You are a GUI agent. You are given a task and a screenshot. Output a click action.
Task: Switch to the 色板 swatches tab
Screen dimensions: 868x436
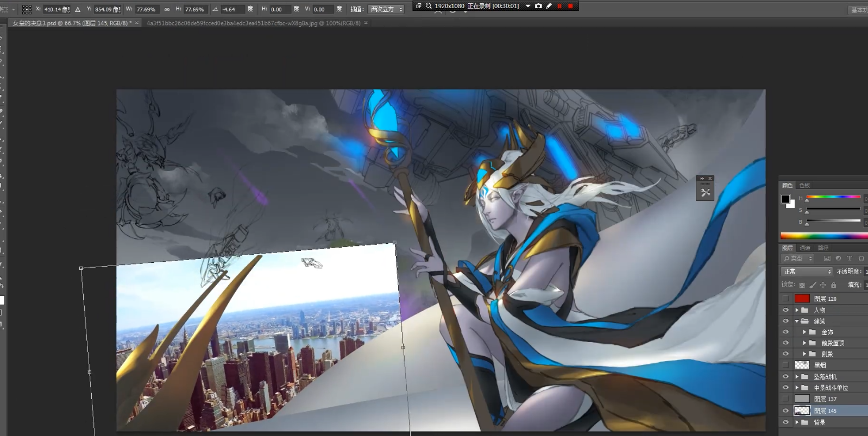tap(804, 185)
